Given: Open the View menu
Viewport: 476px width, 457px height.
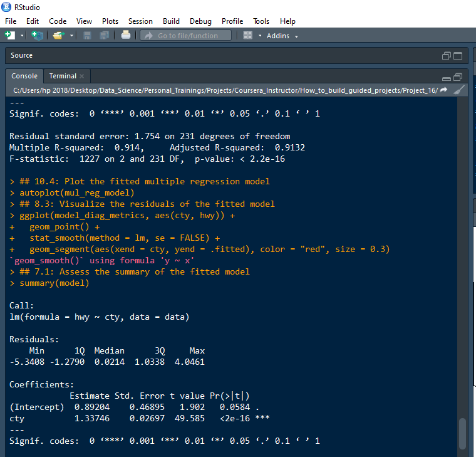Looking at the screenshot, I should tap(84, 21).
